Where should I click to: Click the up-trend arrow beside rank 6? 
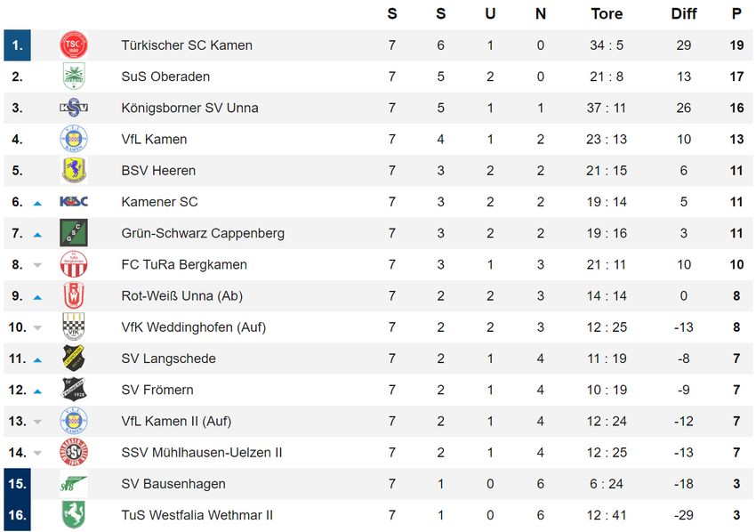pos(37,204)
